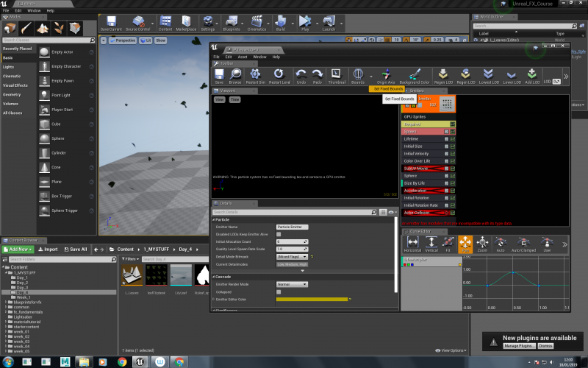Open the Filters dropdown in Content Browser
The width and height of the screenshot is (588, 368).
tap(130, 259)
